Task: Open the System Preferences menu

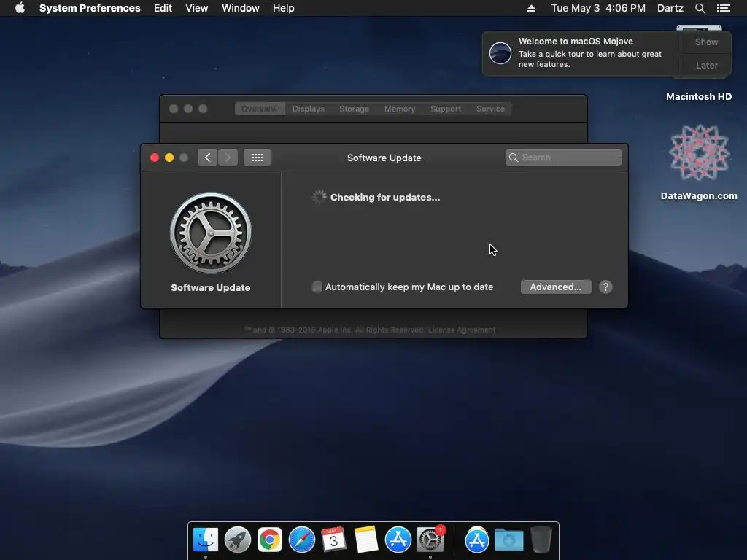Action: (90, 8)
